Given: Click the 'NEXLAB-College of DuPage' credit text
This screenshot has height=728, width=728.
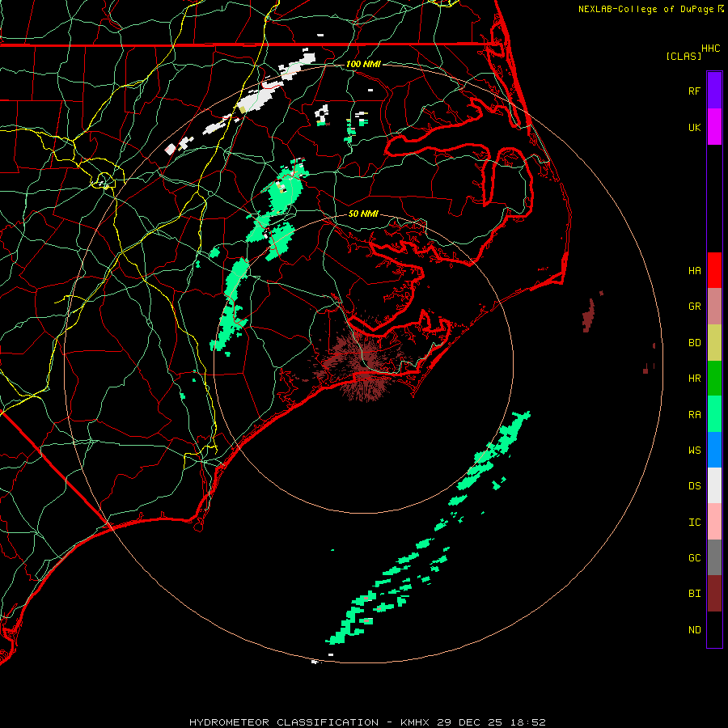Looking at the screenshot, I should [645, 9].
